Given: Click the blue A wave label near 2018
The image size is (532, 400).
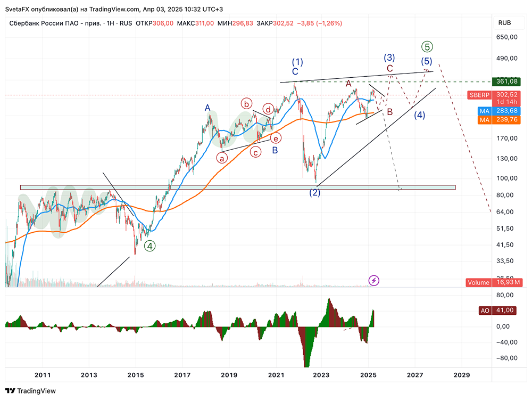Looking at the screenshot, I should (x=207, y=108).
